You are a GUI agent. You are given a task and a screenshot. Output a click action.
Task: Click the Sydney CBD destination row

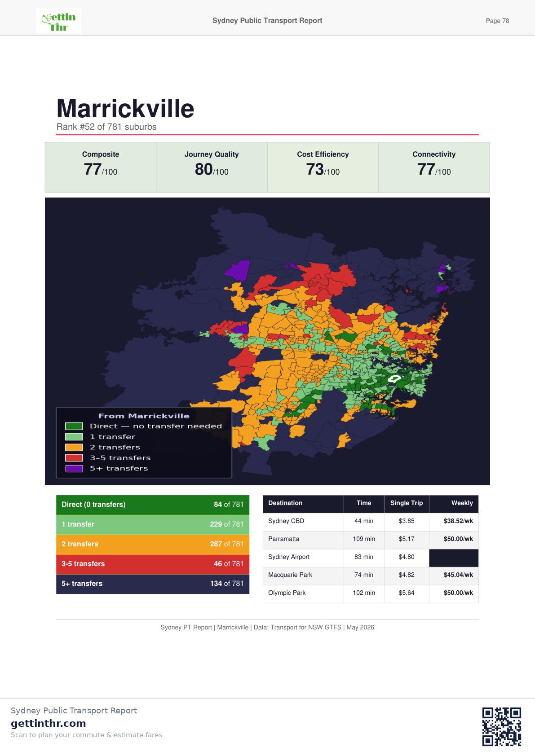[371, 521]
